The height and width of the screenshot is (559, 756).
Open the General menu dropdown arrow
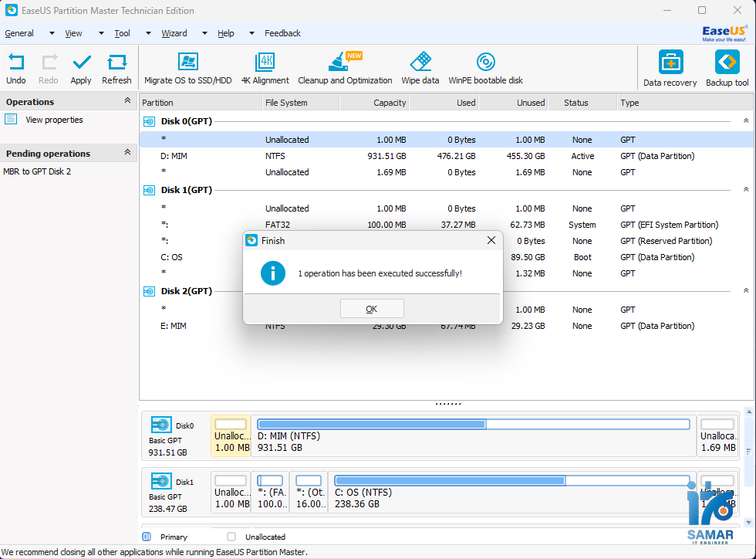50,33
